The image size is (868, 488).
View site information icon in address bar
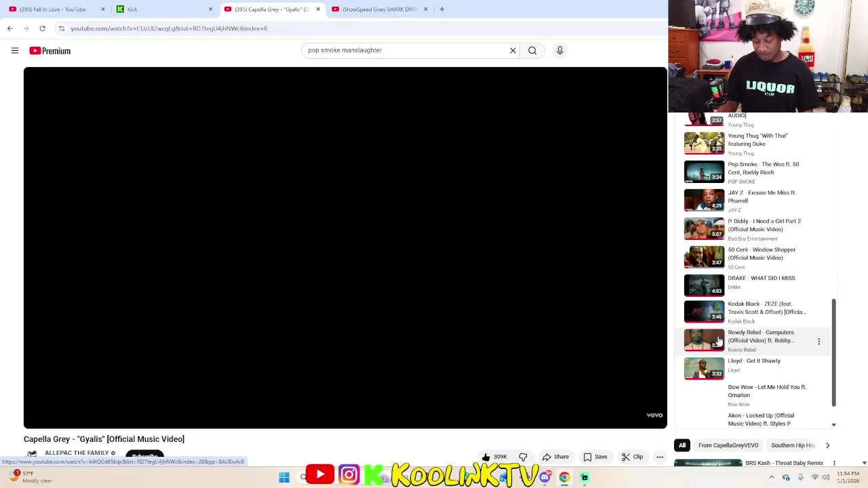point(61,28)
